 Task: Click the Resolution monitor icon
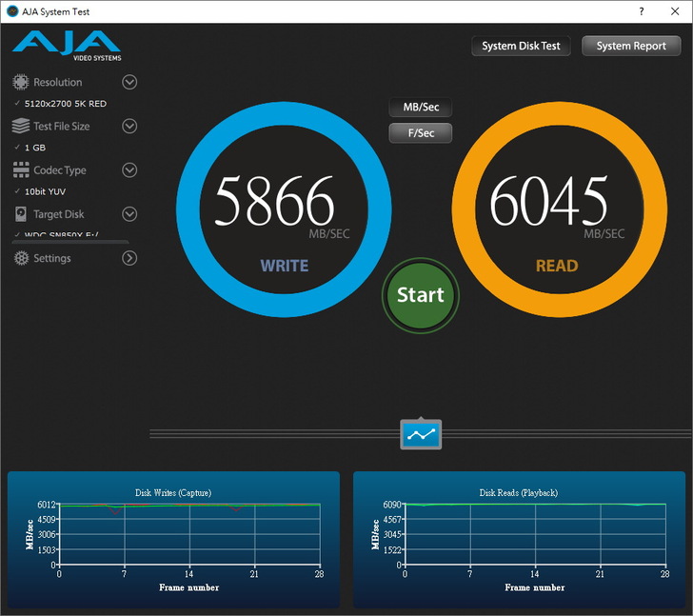pos(20,83)
